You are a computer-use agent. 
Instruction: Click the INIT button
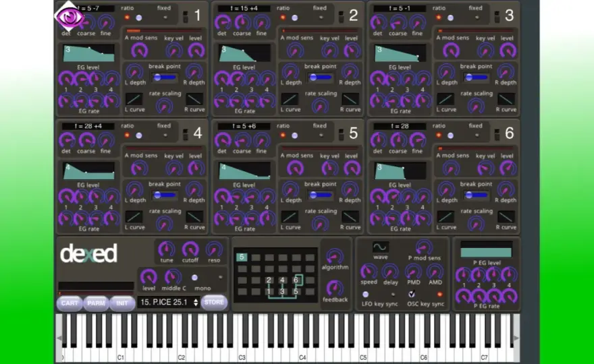[122, 303]
